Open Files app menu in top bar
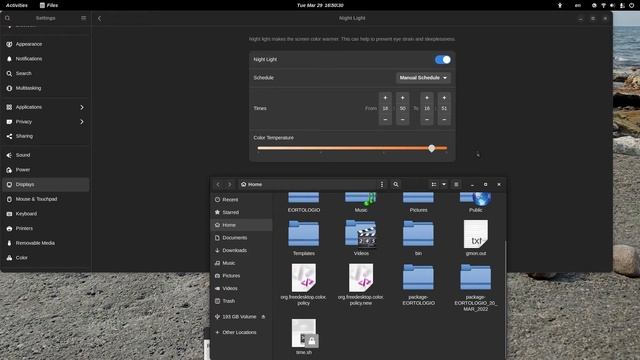The width and height of the screenshot is (640, 360). (x=49, y=5)
